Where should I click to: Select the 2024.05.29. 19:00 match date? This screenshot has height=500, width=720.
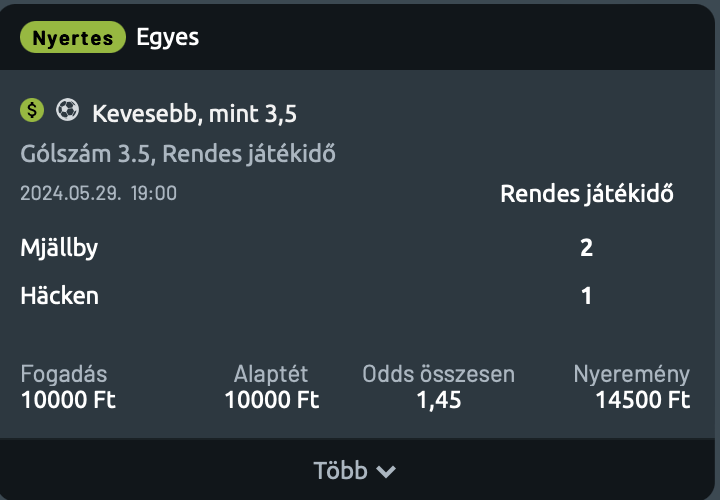pos(98,193)
